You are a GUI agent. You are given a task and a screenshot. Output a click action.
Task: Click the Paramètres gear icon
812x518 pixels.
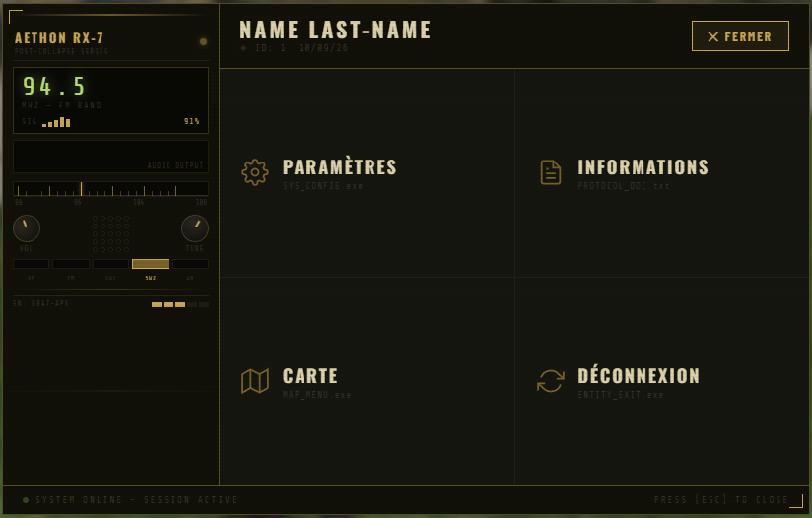[255, 172]
